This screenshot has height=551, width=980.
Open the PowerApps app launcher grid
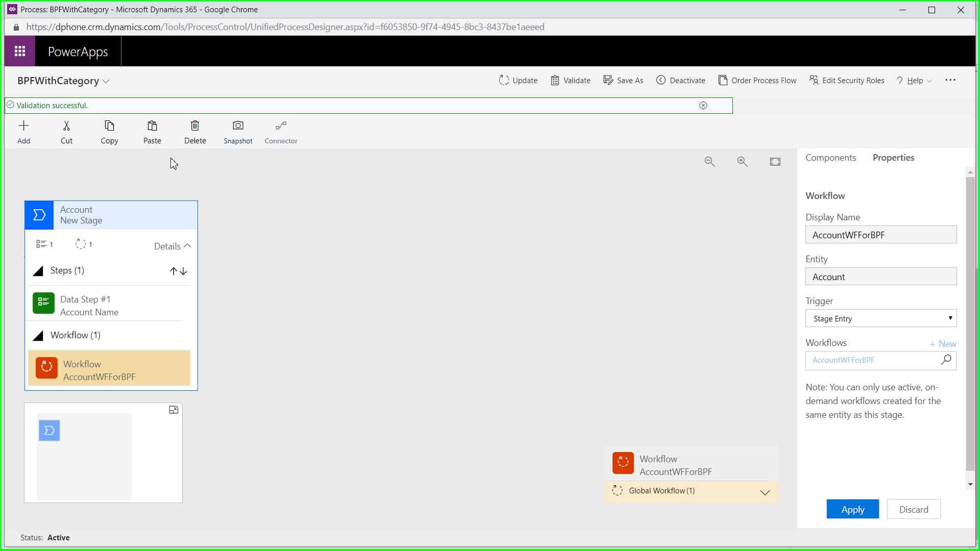[x=20, y=51]
